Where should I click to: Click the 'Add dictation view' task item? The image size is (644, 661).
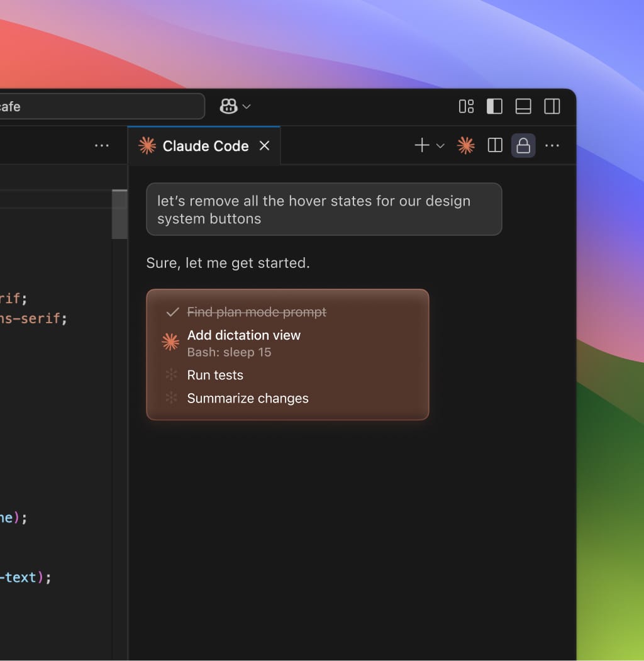click(244, 335)
